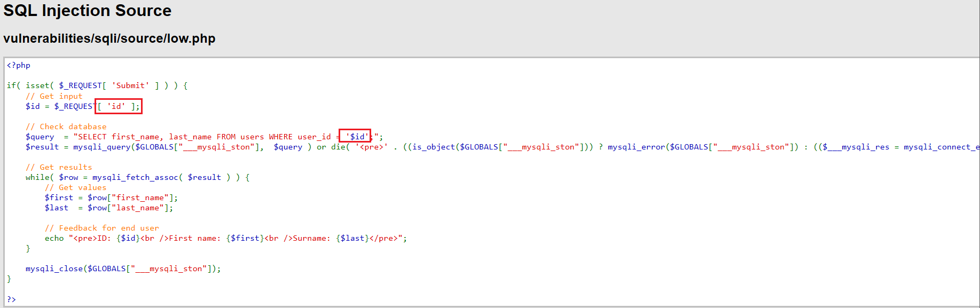
Task: Click the '// Get input' comment line
Action: pos(54,96)
